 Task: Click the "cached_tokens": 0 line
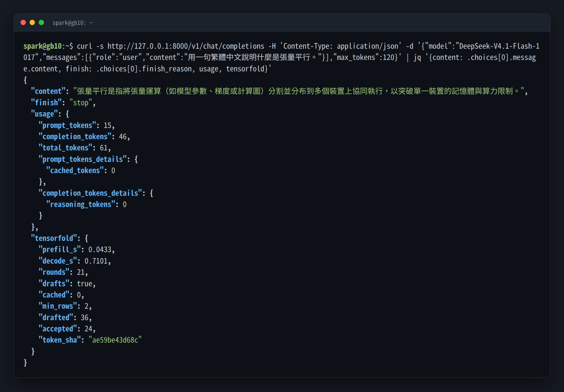pos(80,171)
